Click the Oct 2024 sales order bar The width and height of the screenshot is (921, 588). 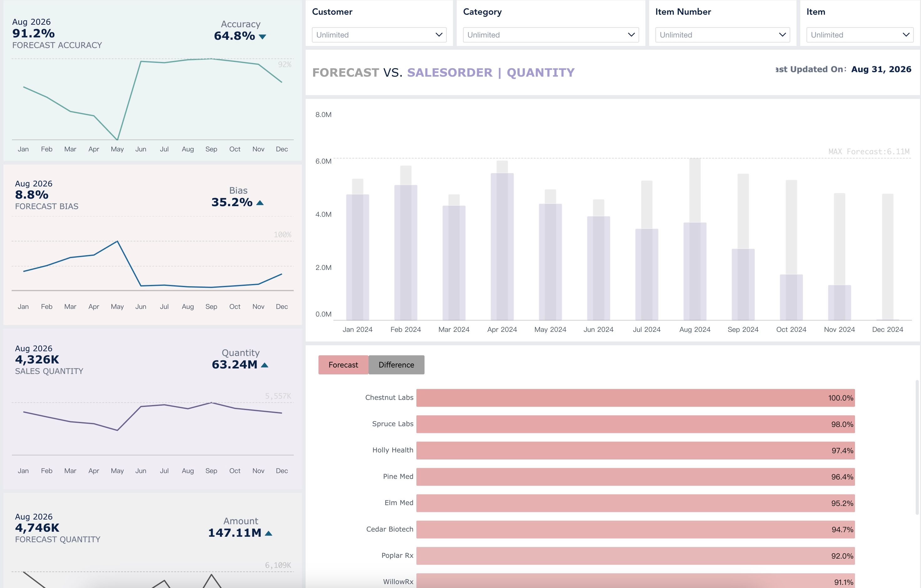[x=791, y=297]
